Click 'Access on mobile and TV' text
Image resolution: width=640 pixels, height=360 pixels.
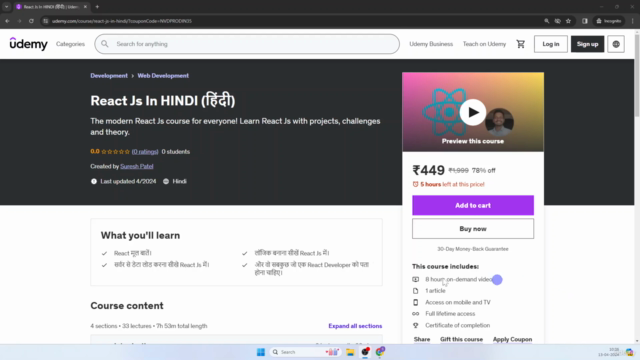coord(458,302)
